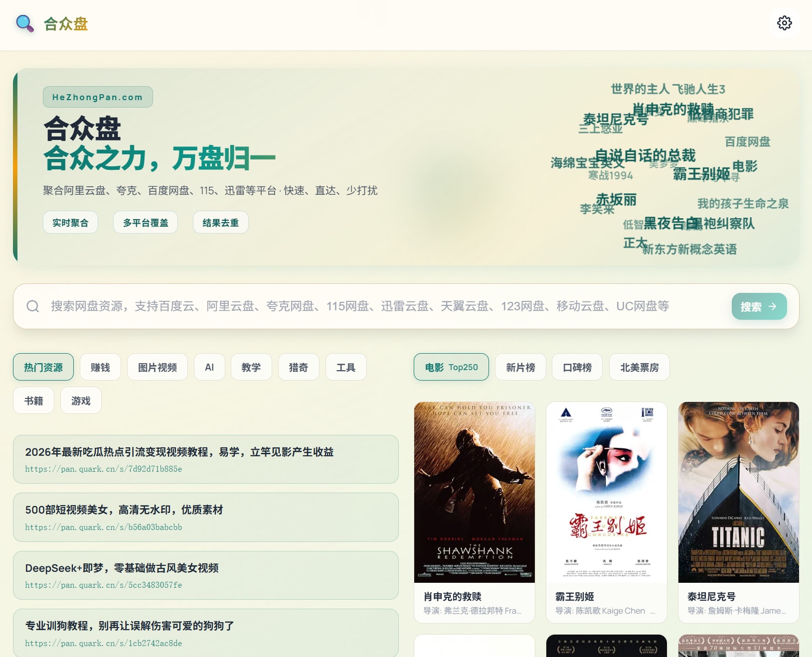Click the 电影 tag in word cloud
Screen dimensions: 812x657
pyautogui.click(x=745, y=166)
